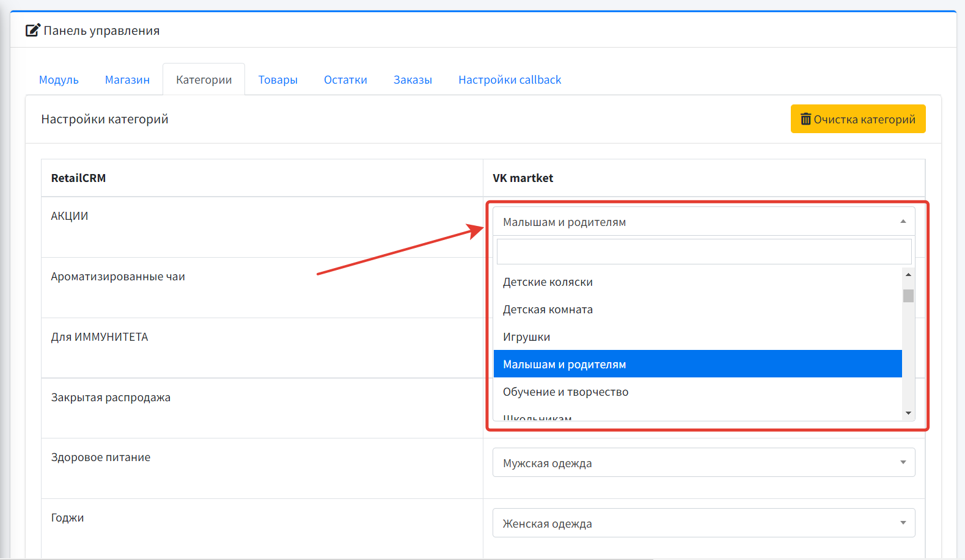Select highlighted Малышам и родителям option
The width and height of the screenshot is (965, 560).
point(697,364)
